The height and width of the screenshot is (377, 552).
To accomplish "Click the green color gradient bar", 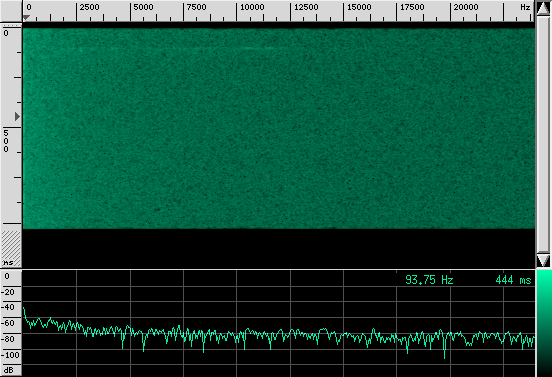I will (544, 323).
